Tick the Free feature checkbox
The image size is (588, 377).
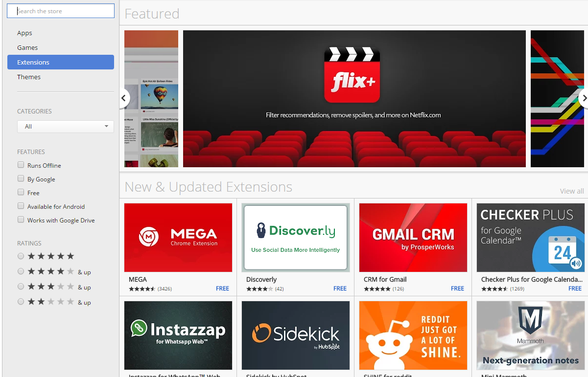[21, 192]
